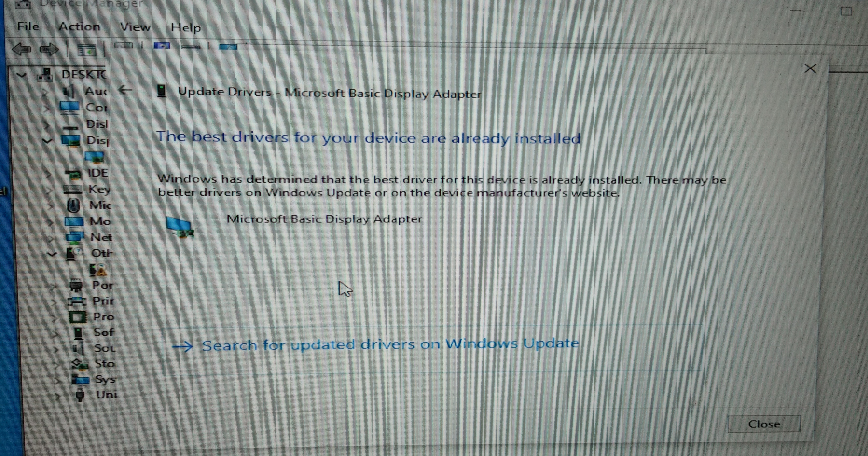Open the Action menu
The width and height of the screenshot is (868, 456).
(79, 27)
